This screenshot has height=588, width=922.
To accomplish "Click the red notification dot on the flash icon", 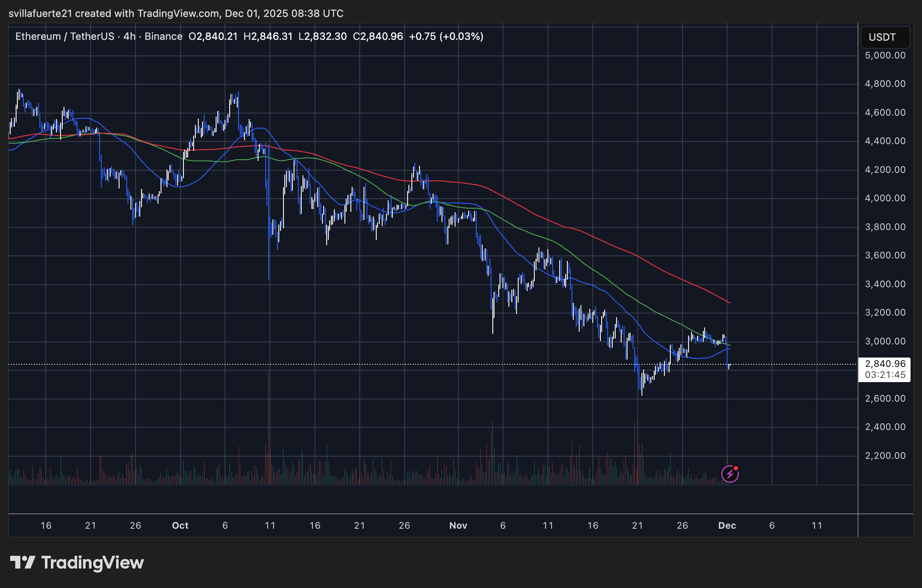I will [737, 467].
